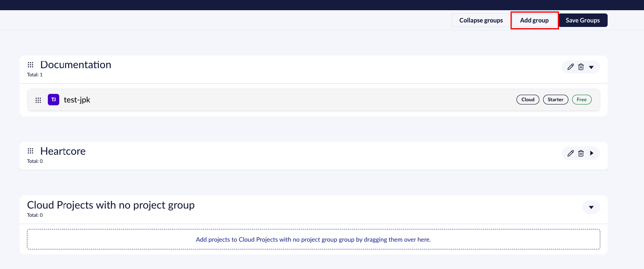Viewport: 644px width, 269px height.
Task: Delete the Documentation group via trash icon
Action: pyautogui.click(x=581, y=67)
